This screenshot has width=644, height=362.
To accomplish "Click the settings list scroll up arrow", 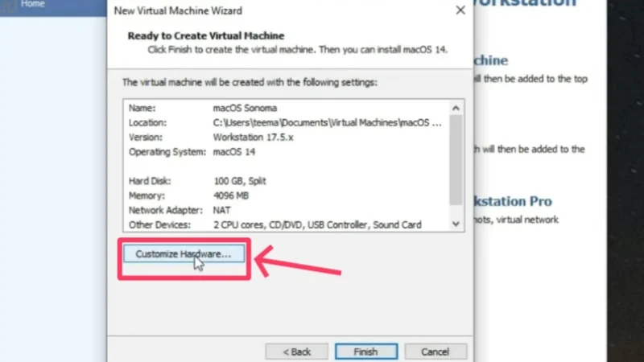I will [x=456, y=107].
